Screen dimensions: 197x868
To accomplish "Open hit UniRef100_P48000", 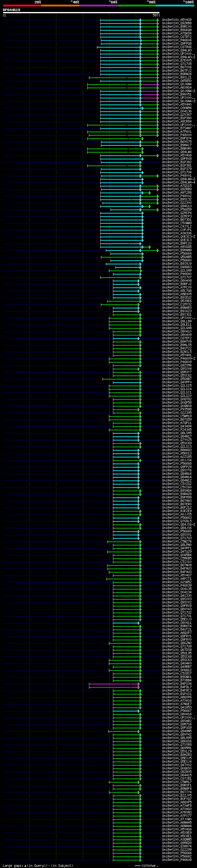I will pyautogui.click(x=177, y=135).
